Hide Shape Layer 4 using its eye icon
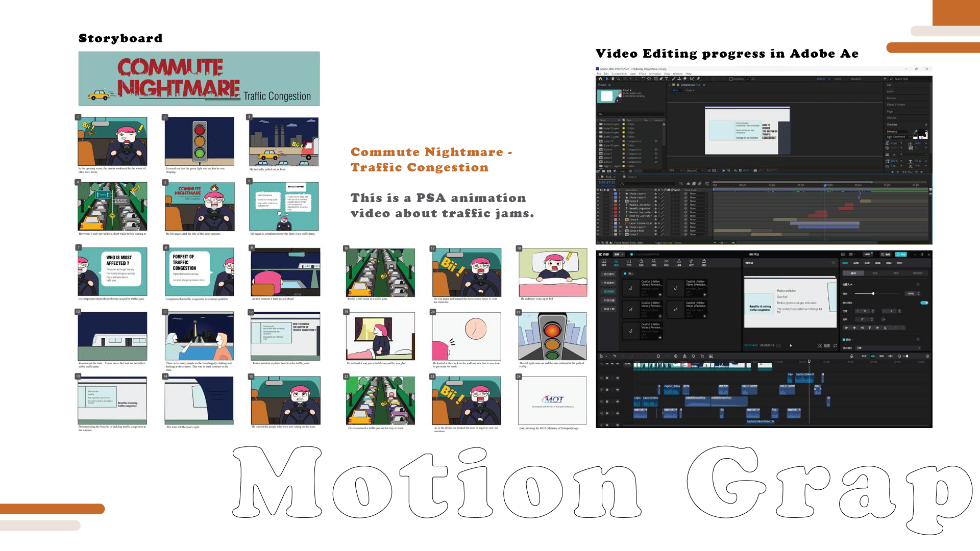This screenshot has height=551, width=980. [598, 194]
